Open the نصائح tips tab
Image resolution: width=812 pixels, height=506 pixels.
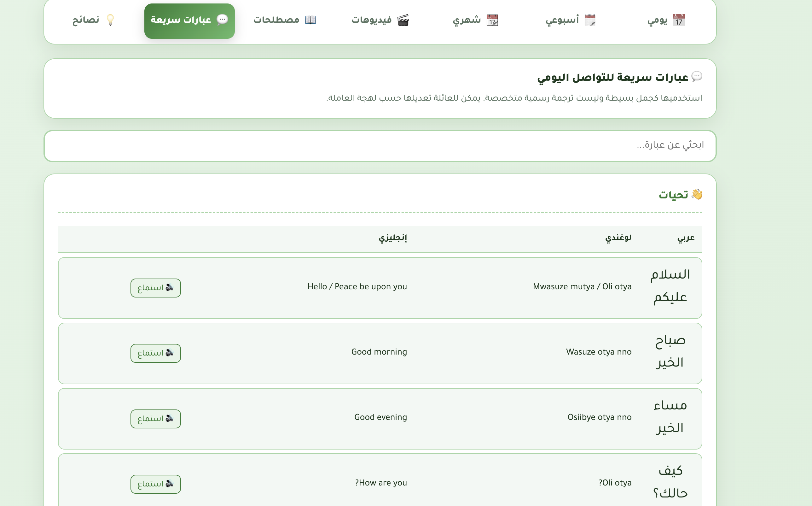[x=94, y=20]
